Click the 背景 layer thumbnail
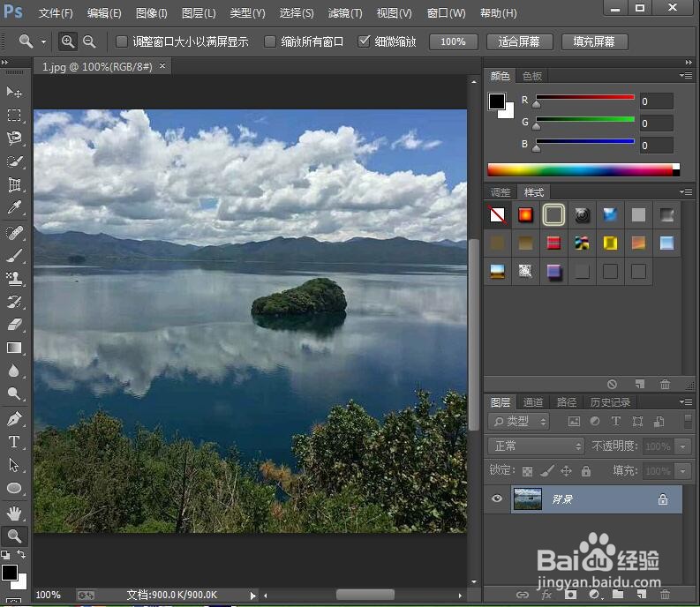This screenshot has width=700, height=607. coord(528,498)
